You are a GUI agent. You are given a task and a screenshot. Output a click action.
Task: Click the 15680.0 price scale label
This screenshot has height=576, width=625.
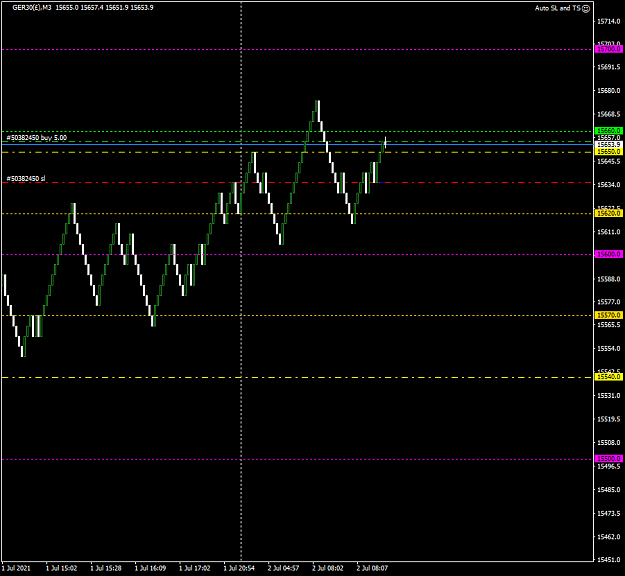coord(609,90)
